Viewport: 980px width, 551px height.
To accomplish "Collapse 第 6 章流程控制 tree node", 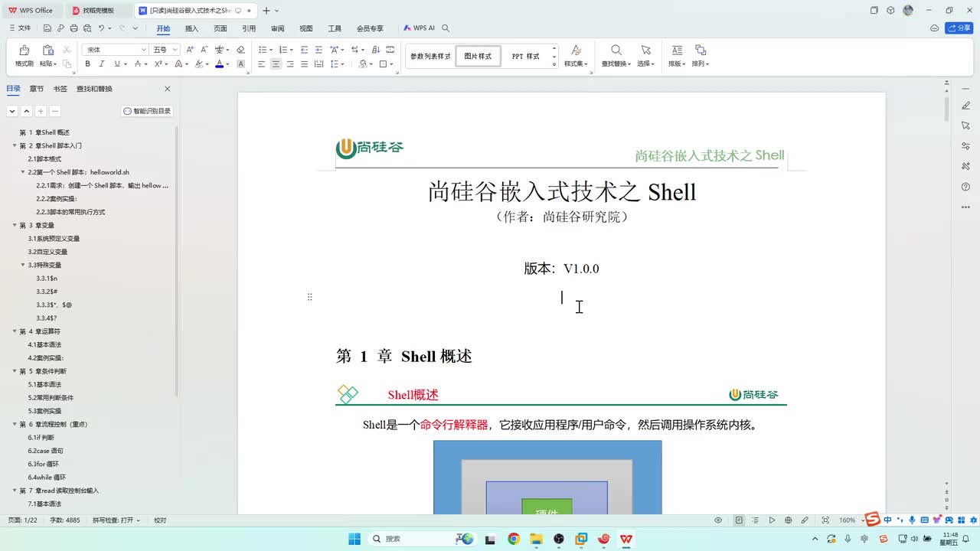I will click(15, 424).
